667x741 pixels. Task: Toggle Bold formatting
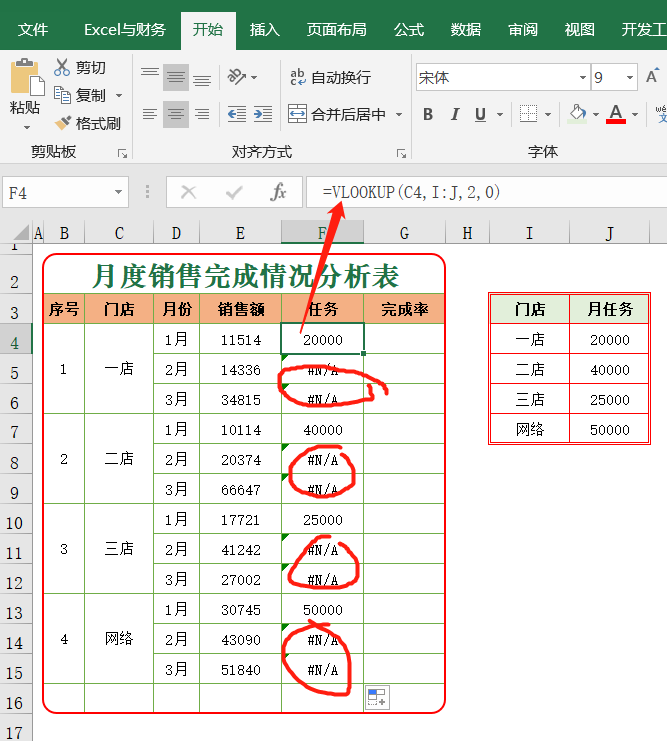(428, 114)
